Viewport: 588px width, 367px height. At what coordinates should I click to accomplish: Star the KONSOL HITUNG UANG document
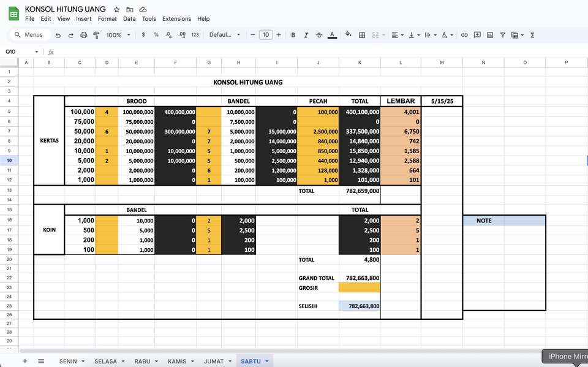pyautogui.click(x=116, y=9)
